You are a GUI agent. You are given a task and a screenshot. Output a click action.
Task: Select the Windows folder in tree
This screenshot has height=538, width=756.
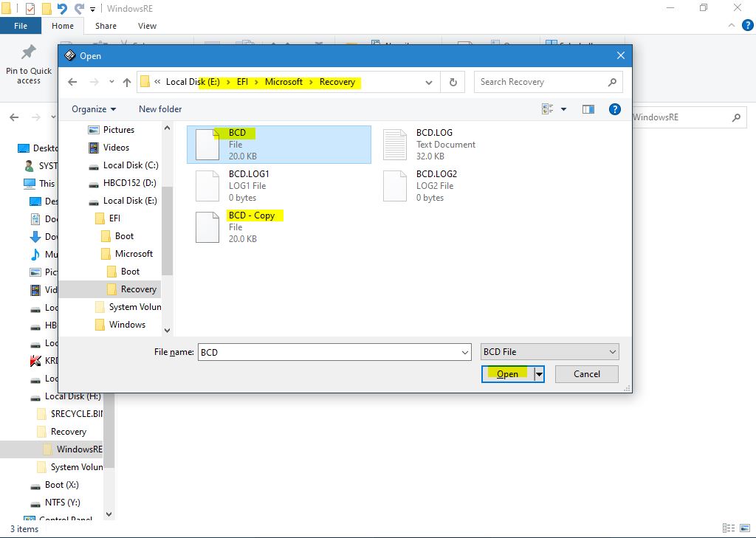[127, 325]
